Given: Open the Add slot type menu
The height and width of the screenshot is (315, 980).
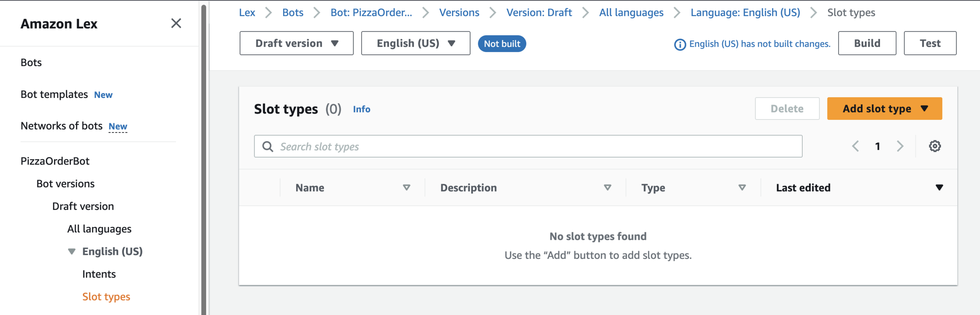Looking at the screenshot, I should tap(884, 109).
